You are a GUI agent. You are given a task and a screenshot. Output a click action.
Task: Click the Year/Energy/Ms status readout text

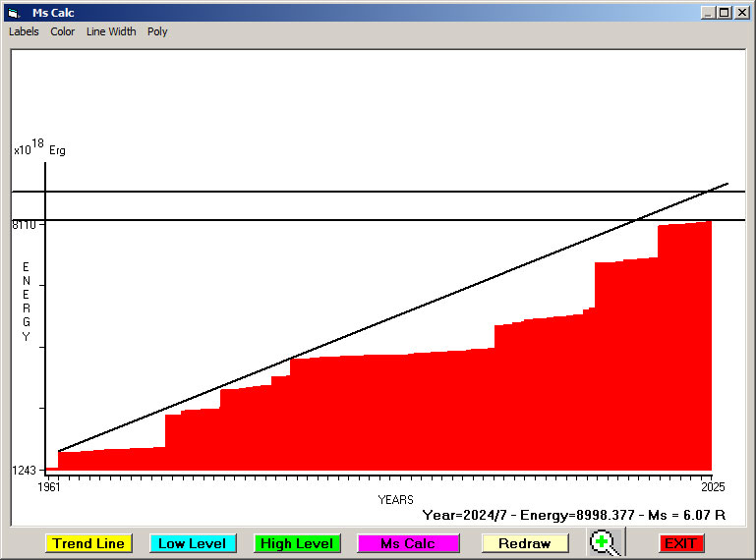(574, 514)
